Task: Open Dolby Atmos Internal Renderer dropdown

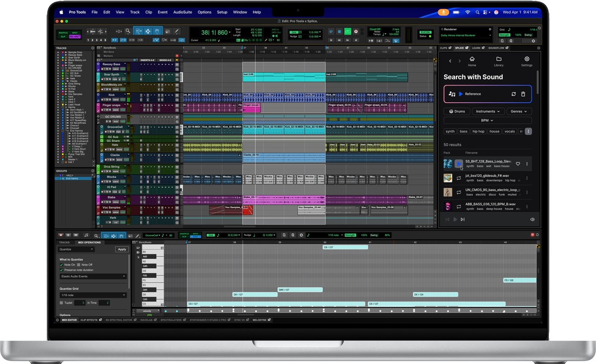Action: click(x=466, y=35)
